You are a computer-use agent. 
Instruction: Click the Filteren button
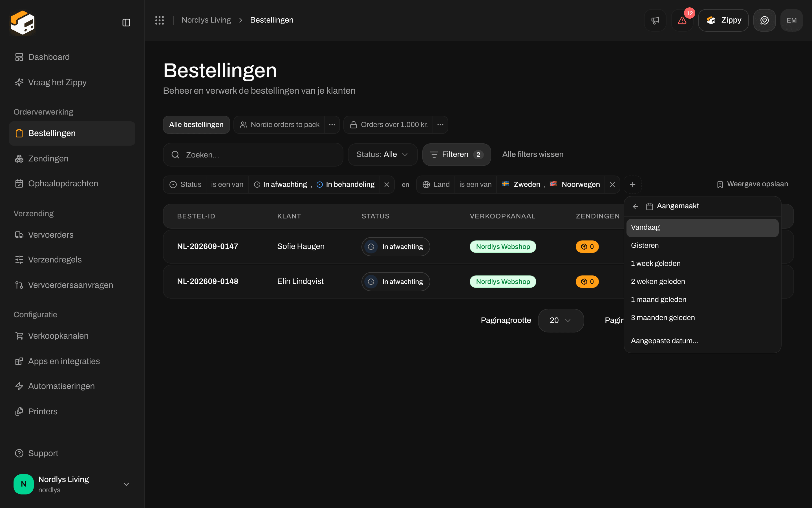click(456, 155)
